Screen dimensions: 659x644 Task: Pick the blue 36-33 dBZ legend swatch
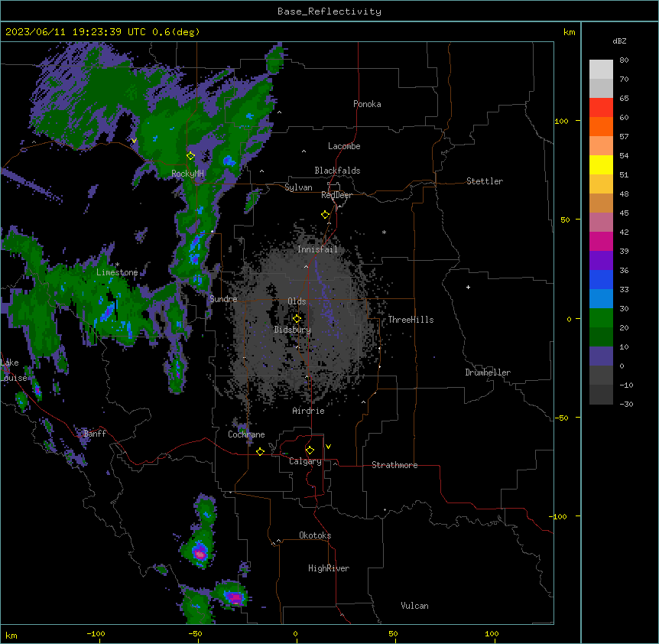tap(601, 280)
